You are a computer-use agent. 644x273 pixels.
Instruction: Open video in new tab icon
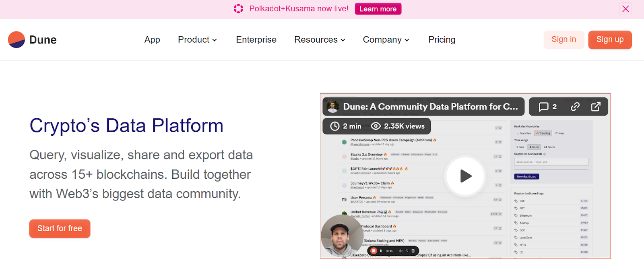tap(596, 107)
